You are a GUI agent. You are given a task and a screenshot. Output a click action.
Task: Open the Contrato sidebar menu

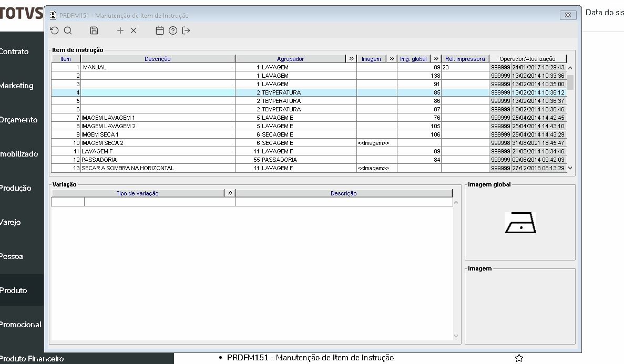coord(14,51)
